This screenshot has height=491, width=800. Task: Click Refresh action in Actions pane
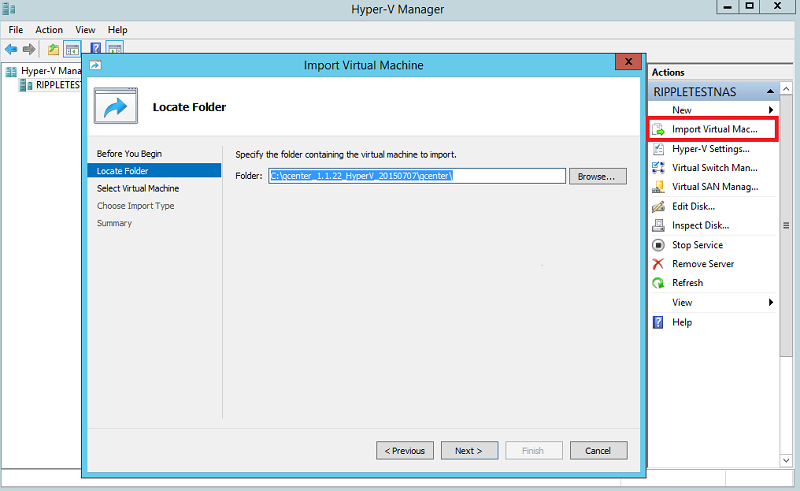687,283
